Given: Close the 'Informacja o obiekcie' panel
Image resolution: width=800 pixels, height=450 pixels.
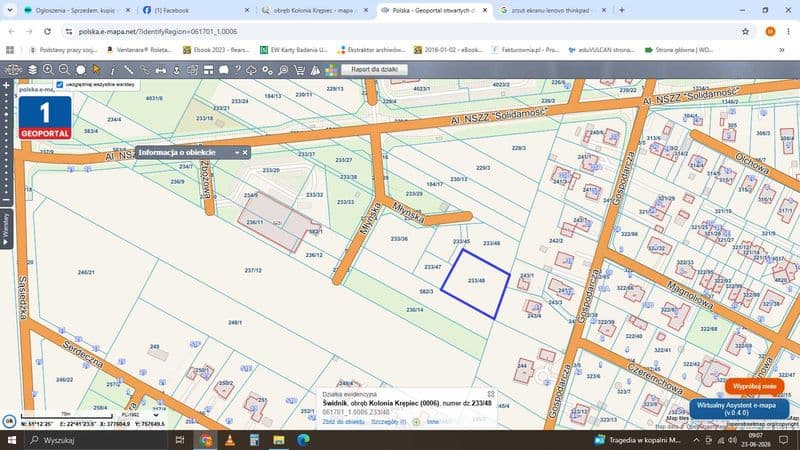Looking at the screenshot, I should pyautogui.click(x=245, y=153).
